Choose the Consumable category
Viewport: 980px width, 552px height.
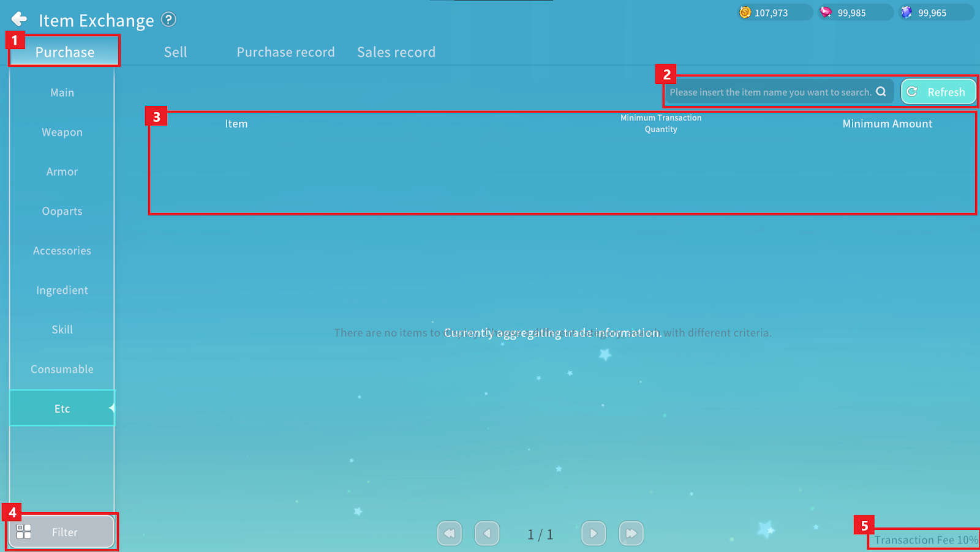click(62, 369)
